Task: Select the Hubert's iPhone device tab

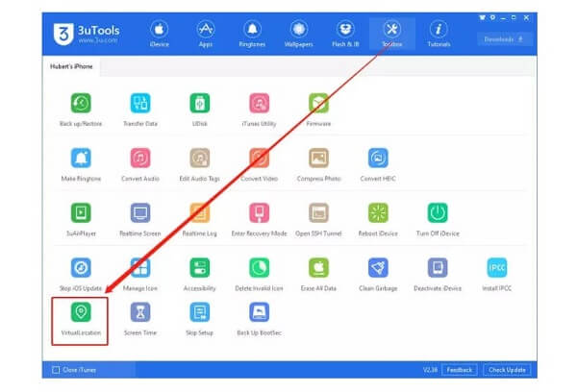Action: (x=71, y=66)
